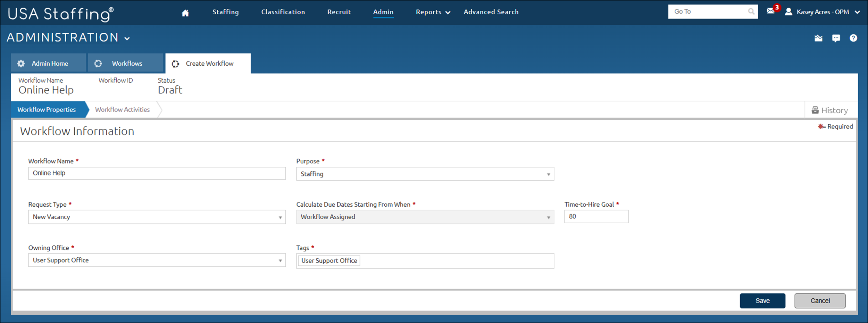This screenshot has width=868, height=323.
Task: Click the search magnifier in Go To box
Action: click(751, 11)
